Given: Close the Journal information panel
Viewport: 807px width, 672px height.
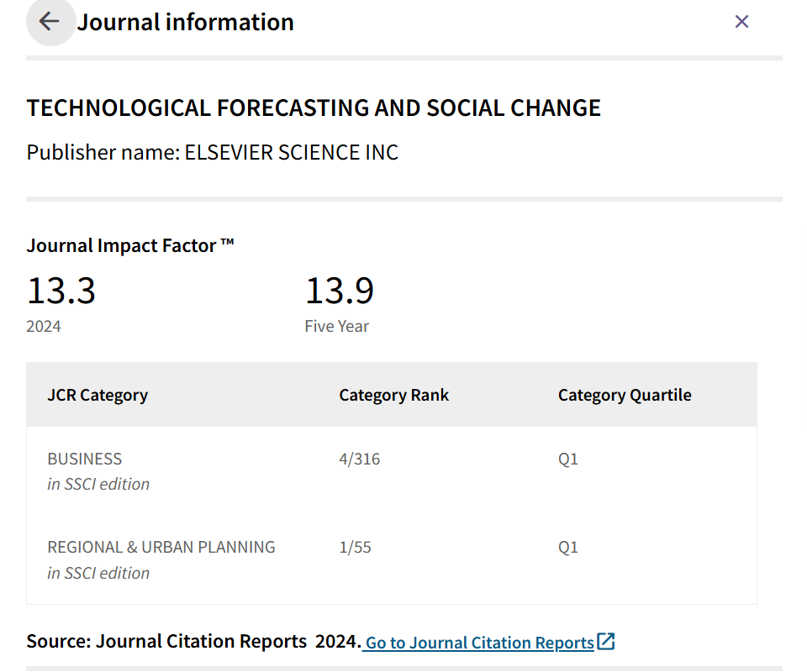Looking at the screenshot, I should click(x=741, y=22).
